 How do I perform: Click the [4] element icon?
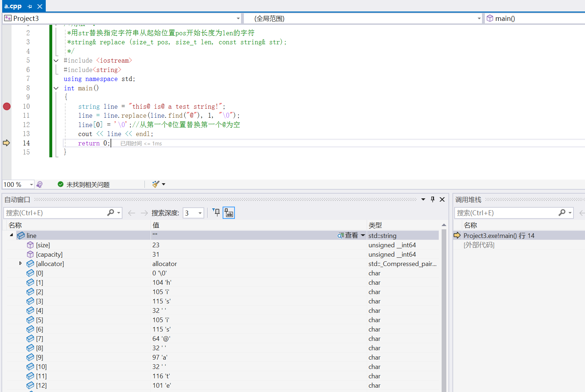[30, 311]
